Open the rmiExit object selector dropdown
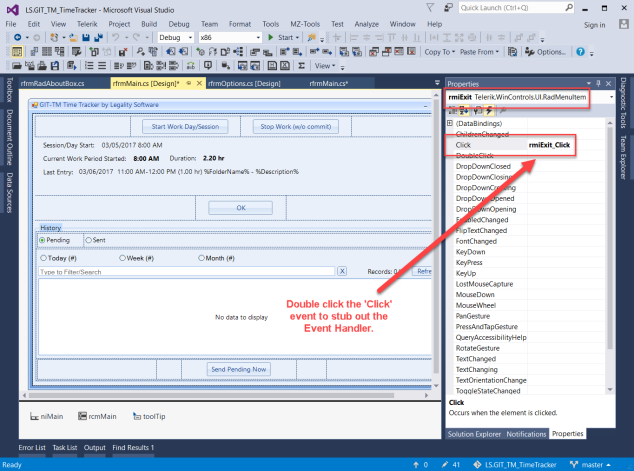 click(x=611, y=97)
